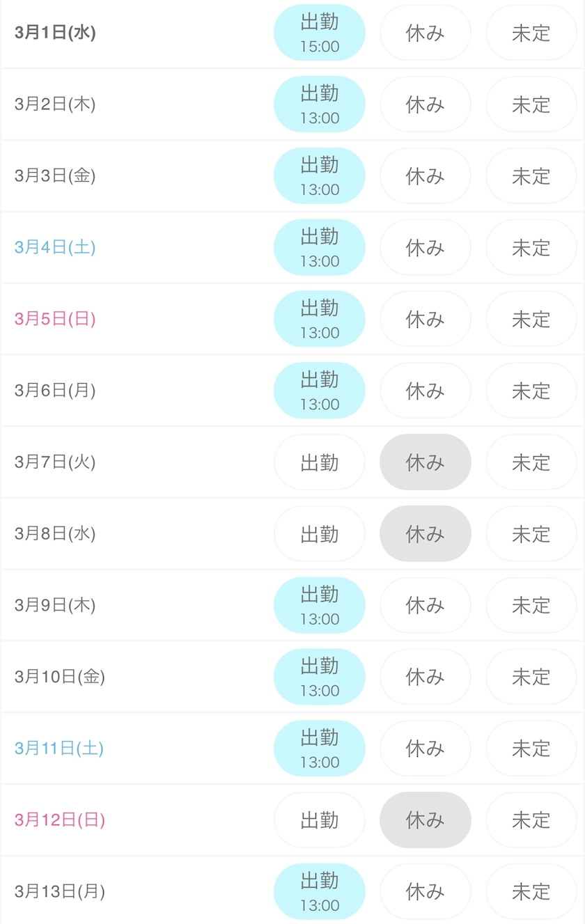Viewport: 585px width, 924px height.
Task: Choose 休み for 3月3日(金)
Action: point(426,176)
